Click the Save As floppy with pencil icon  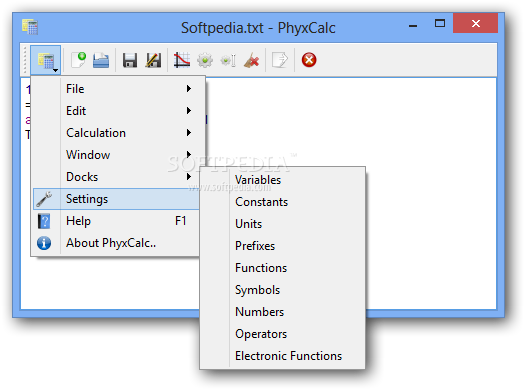click(153, 61)
